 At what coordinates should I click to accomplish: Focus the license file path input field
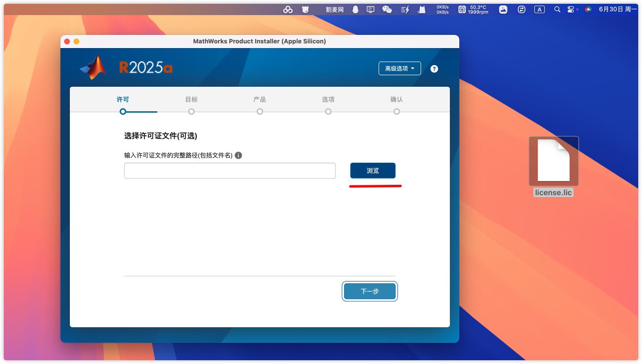point(229,171)
